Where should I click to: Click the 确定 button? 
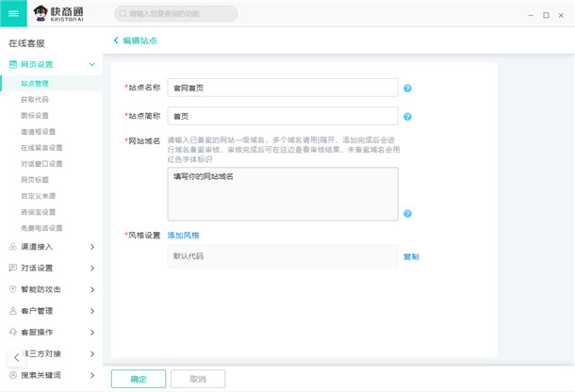(139, 379)
